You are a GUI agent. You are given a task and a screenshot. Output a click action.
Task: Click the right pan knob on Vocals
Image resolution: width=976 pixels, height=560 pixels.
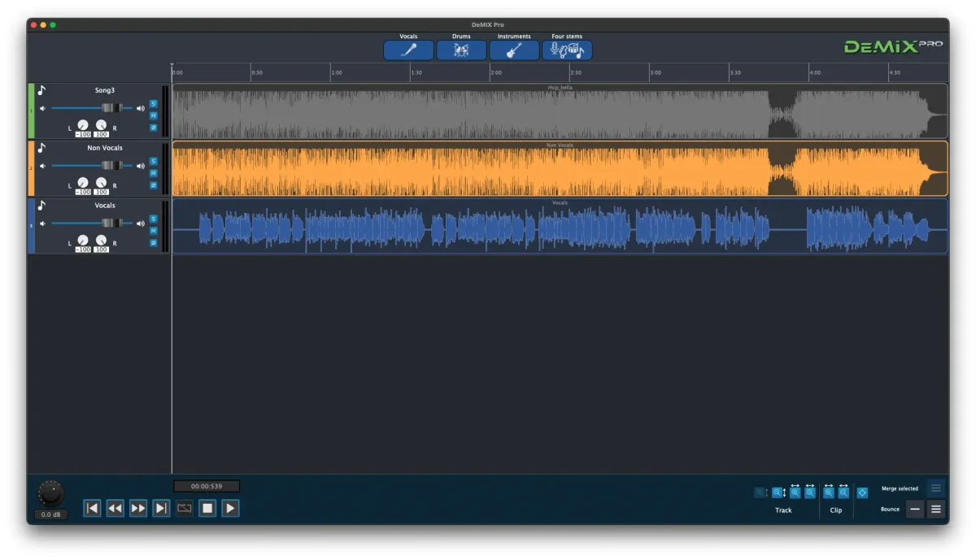[x=101, y=241]
